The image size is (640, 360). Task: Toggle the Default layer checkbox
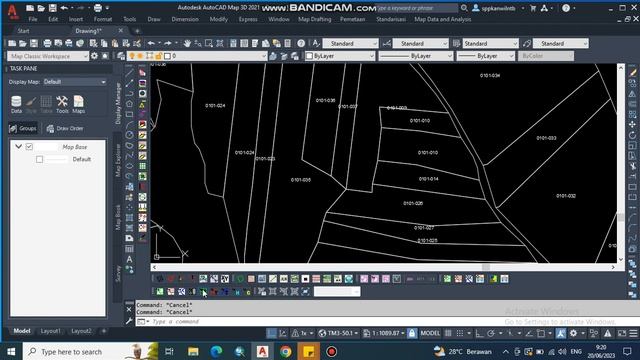39,159
